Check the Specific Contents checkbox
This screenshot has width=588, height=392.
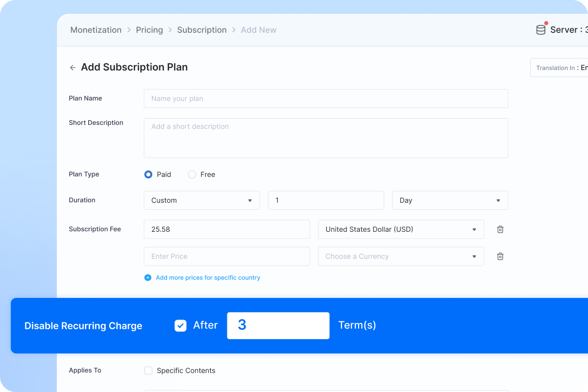coord(148,371)
